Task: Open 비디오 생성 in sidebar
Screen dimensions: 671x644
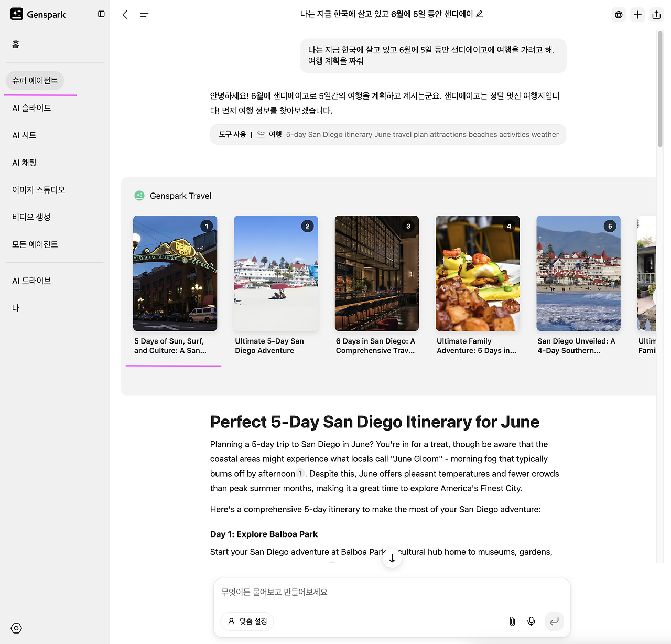Action: coord(31,217)
